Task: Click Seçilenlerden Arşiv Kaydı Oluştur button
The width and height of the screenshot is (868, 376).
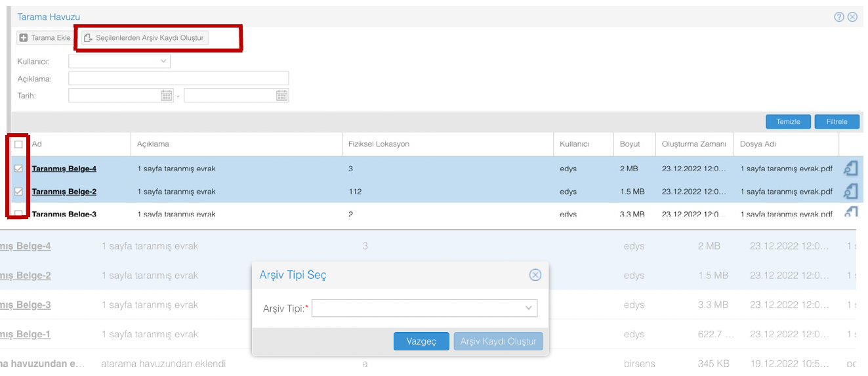Action: pyautogui.click(x=144, y=38)
